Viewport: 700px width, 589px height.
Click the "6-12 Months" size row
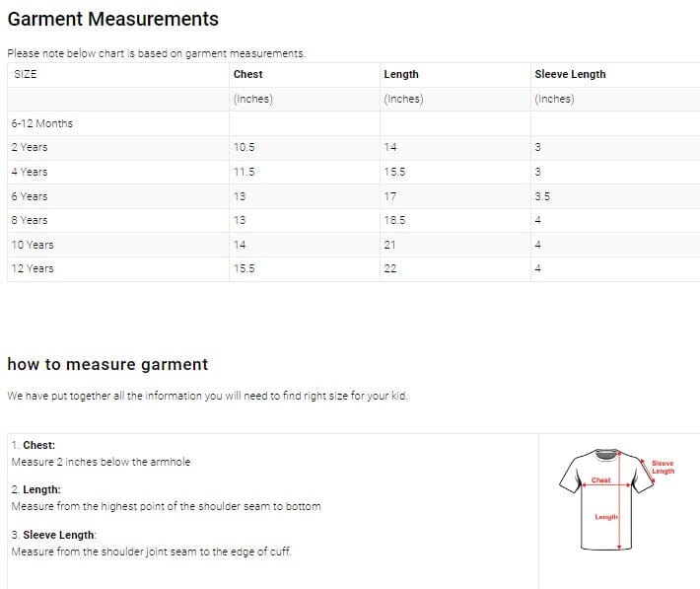[x=42, y=123]
